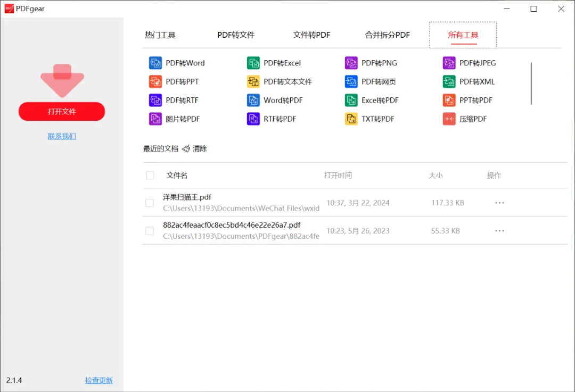The image size is (575, 392).
Task: Open the PDF转Excel tool icon
Action: (253, 63)
